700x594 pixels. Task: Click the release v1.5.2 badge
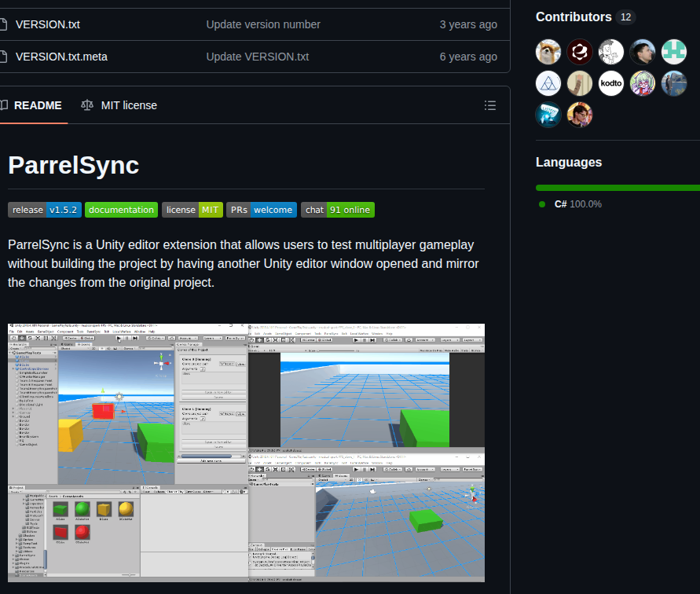(45, 210)
